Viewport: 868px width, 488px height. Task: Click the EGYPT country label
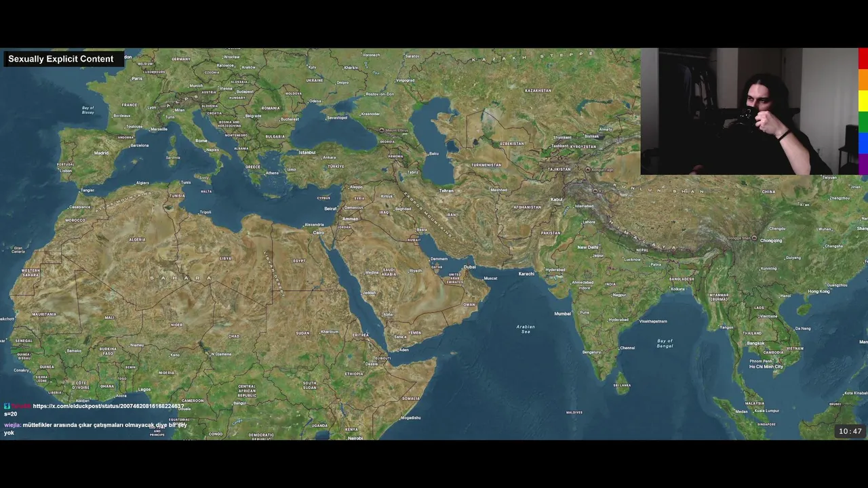(299, 261)
